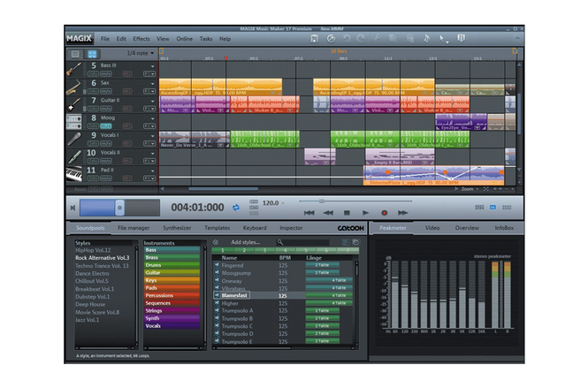Open the File menu
Screen dimensions: 588x388
point(105,39)
